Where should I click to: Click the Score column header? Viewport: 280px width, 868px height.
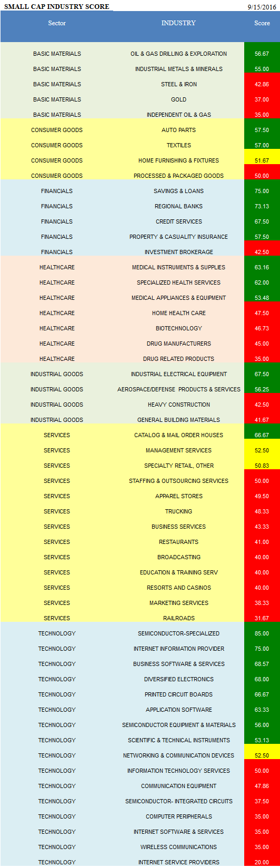262,23
